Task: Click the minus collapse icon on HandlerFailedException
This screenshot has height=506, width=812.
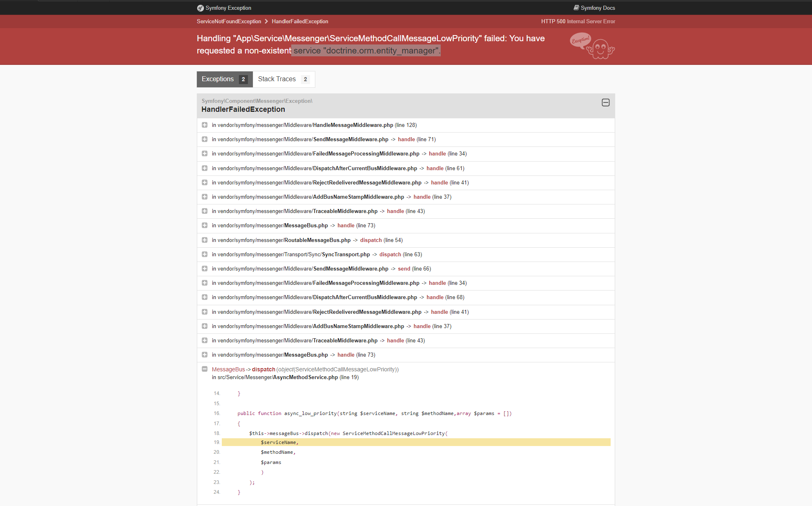Action: (605, 102)
